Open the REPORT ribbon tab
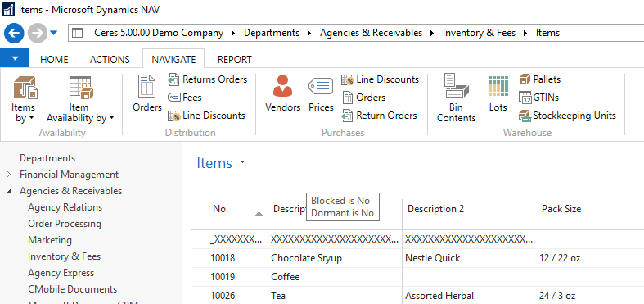The image size is (644, 304). click(235, 60)
